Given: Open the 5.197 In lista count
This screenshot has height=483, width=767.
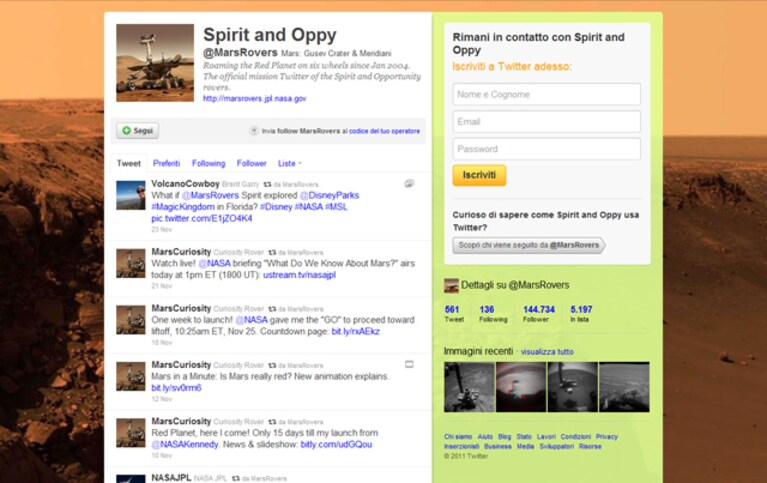Looking at the screenshot, I should tap(581, 314).
